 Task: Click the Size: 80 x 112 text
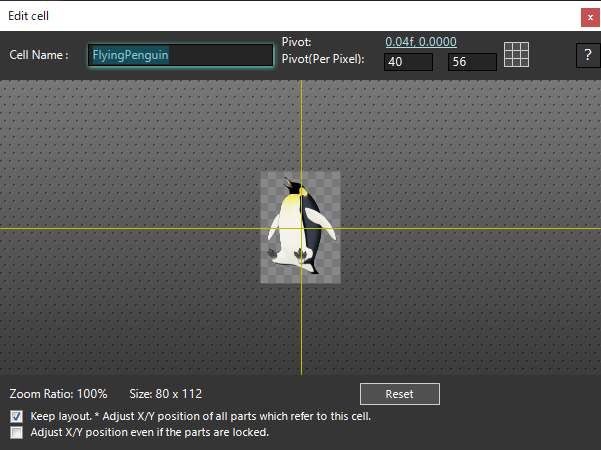point(166,394)
